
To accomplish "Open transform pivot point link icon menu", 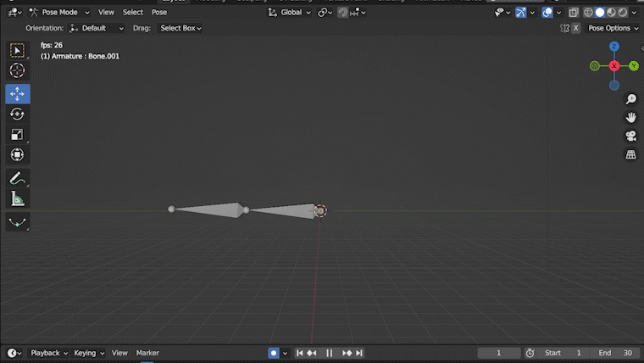I will [325, 13].
